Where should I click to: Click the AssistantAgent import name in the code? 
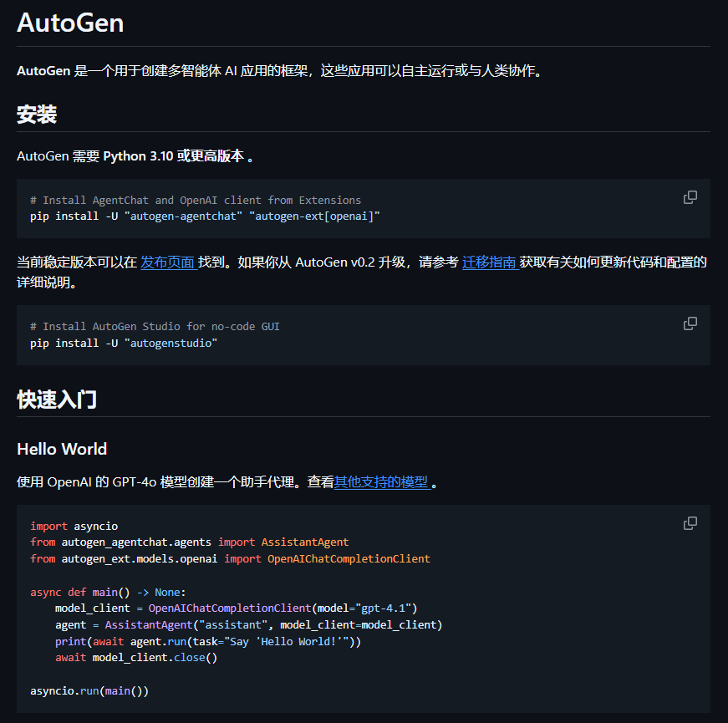click(x=304, y=542)
